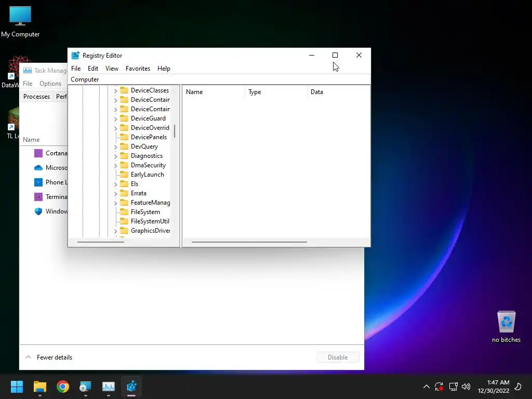Click the FileSystemUtil folder icon

[124, 221]
